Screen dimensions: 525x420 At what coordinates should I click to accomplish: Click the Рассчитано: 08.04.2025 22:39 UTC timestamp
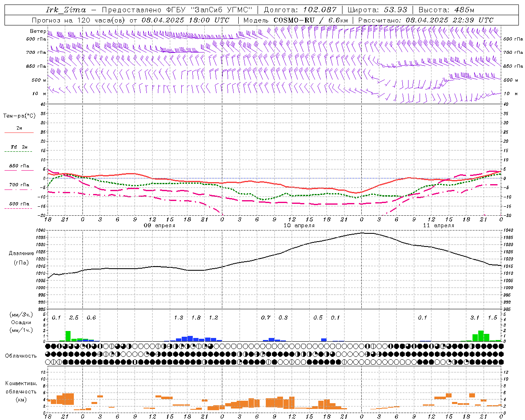[425, 20]
